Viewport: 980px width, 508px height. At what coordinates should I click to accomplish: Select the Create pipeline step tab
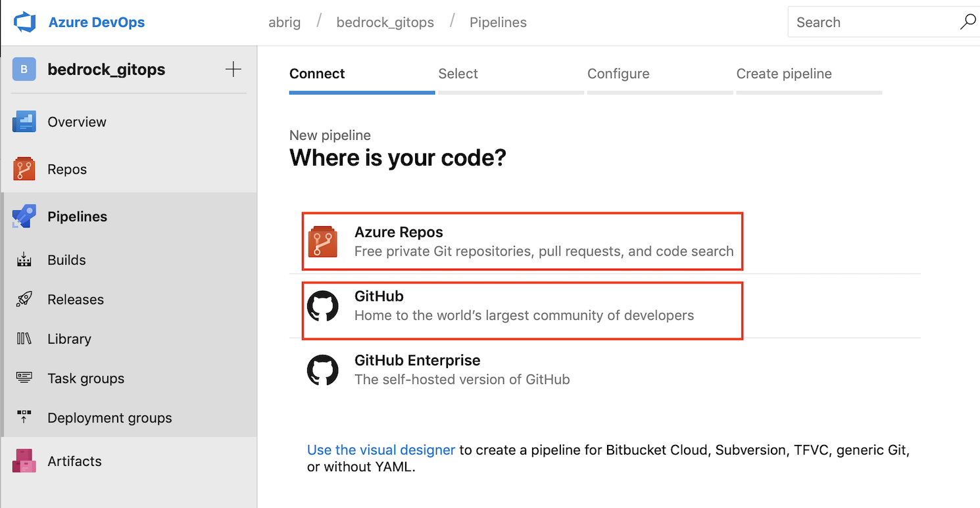coord(809,80)
